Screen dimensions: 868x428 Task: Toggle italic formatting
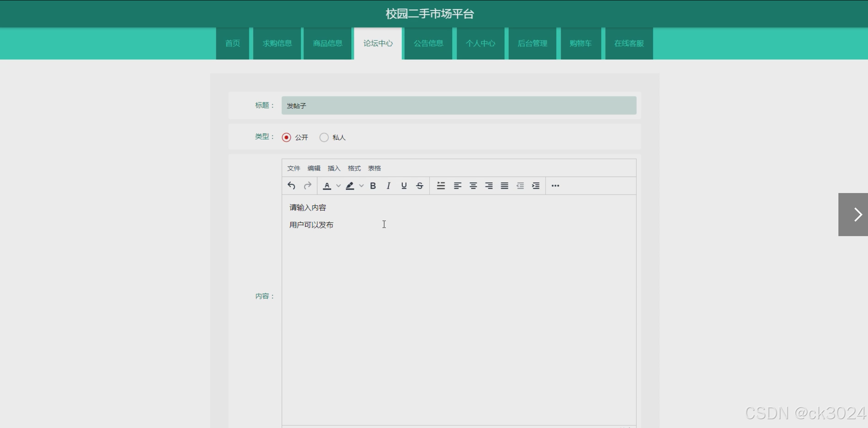pos(388,186)
